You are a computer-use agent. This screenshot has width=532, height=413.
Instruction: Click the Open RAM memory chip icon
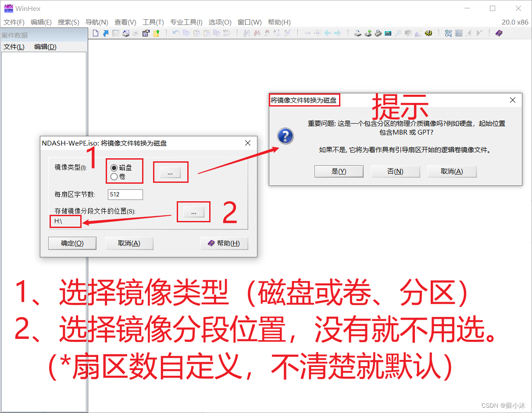pyautogui.click(x=378, y=33)
